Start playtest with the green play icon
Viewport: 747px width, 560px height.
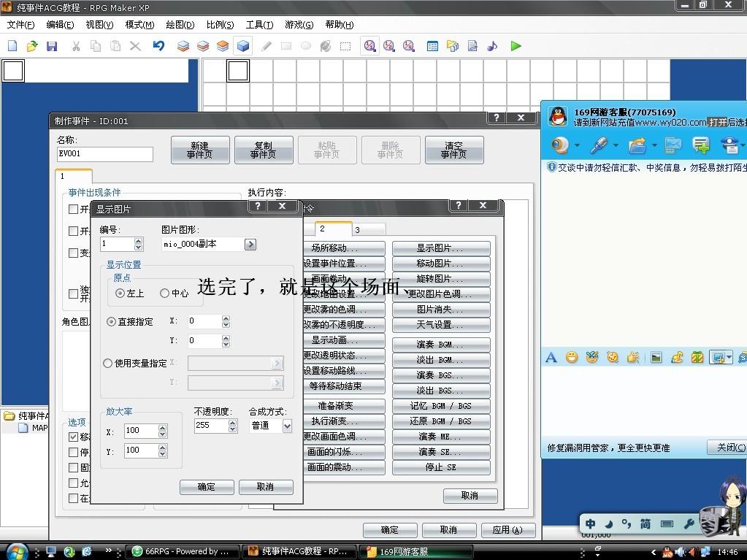click(516, 46)
